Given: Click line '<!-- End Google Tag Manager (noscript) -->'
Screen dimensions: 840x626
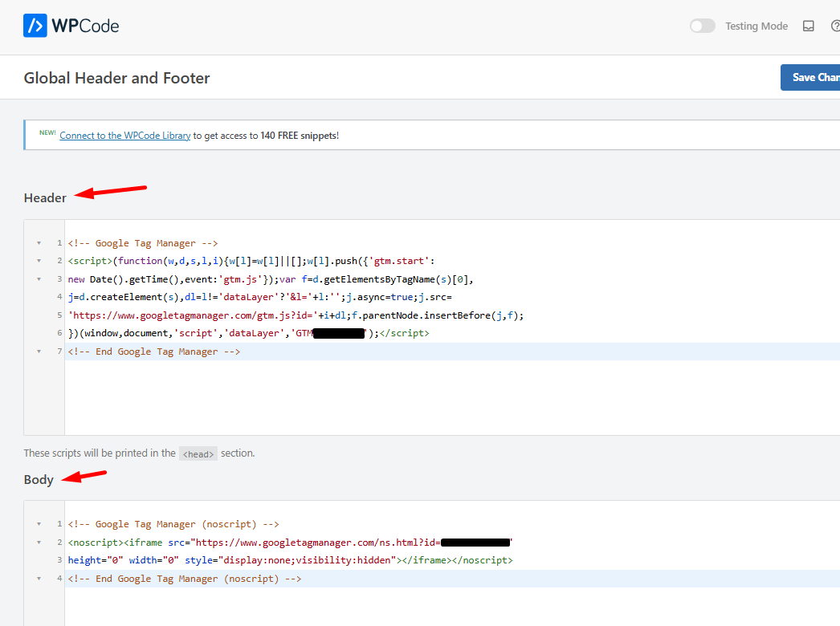Looking at the screenshot, I should click(x=185, y=579).
